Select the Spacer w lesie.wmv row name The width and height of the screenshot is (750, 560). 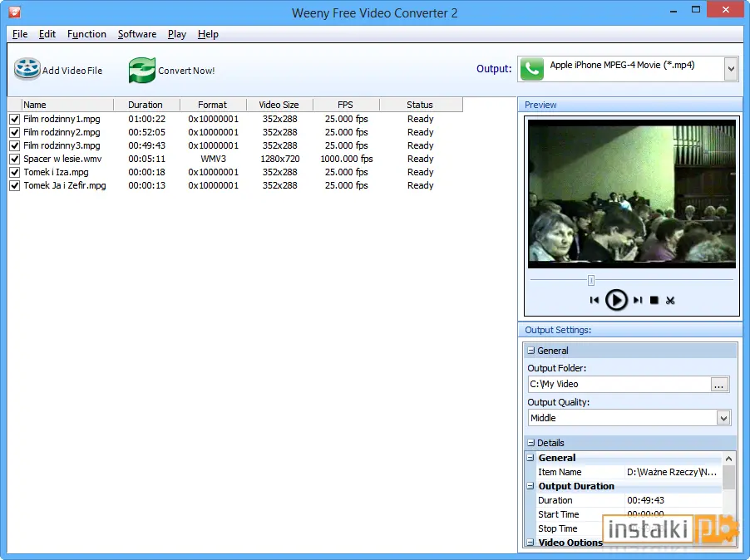(x=62, y=160)
